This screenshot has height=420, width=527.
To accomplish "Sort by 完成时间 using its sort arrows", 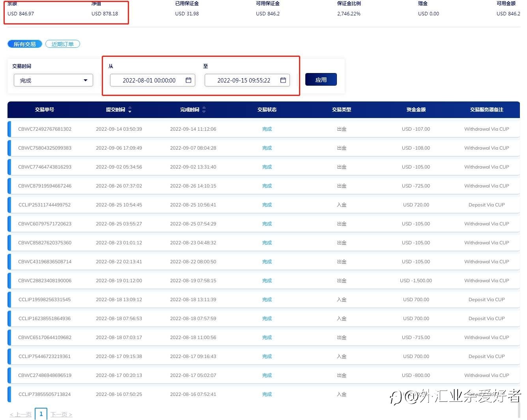I will point(204,110).
